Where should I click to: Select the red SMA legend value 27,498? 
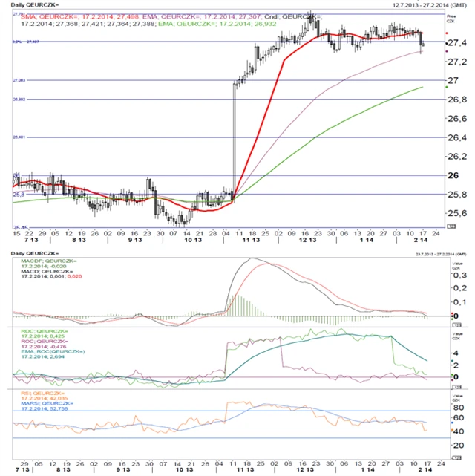[x=128, y=16]
